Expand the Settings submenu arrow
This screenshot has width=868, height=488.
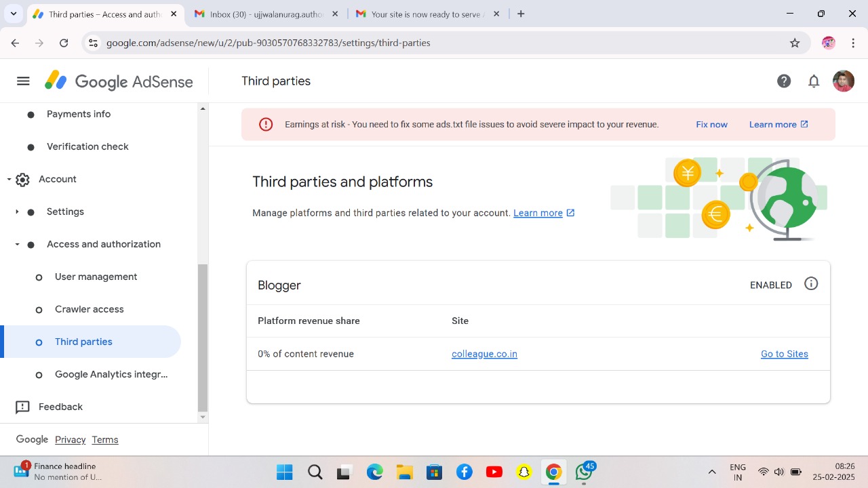(17, 212)
